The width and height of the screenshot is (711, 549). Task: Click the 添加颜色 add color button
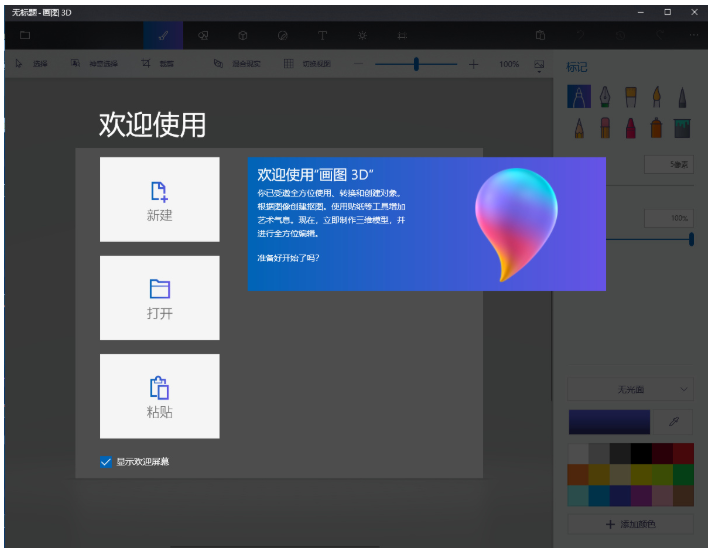[630, 524]
